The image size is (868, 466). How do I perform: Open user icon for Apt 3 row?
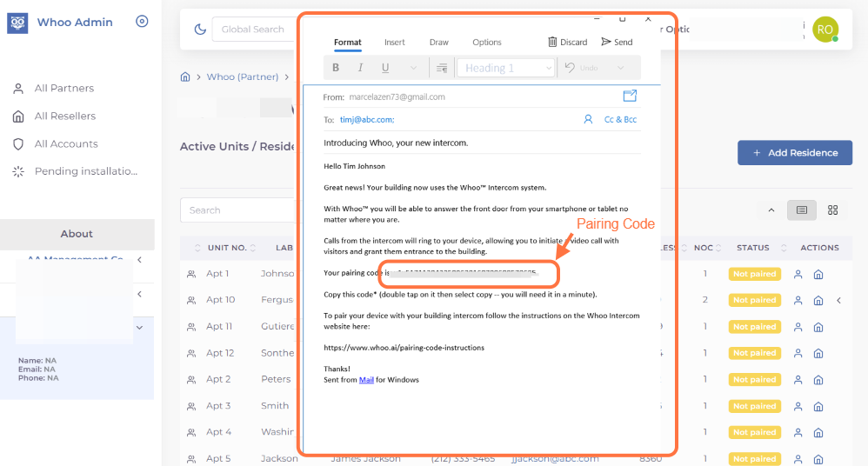point(798,406)
